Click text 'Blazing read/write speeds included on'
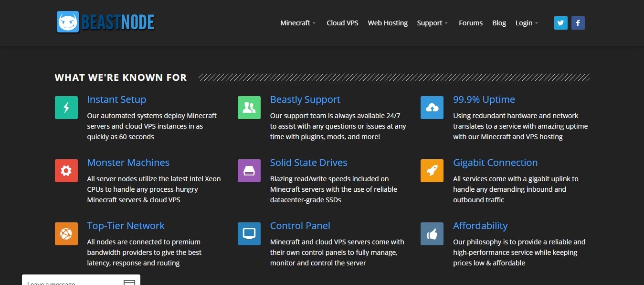 point(329,179)
